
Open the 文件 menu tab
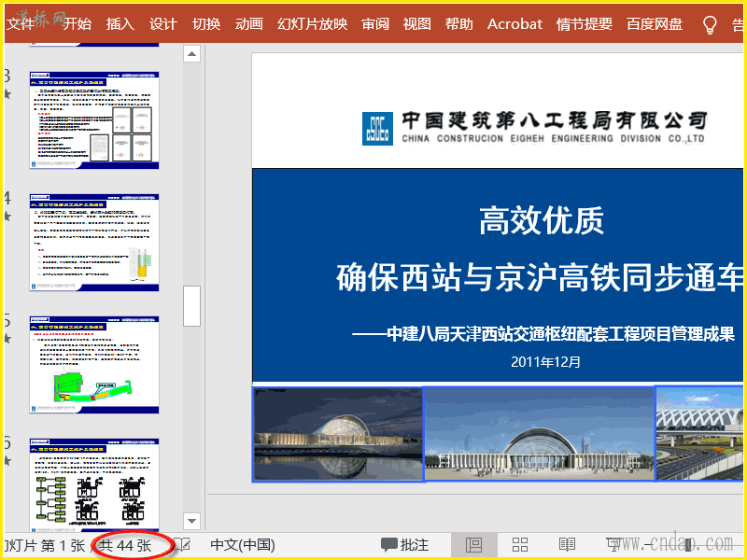click(21, 24)
